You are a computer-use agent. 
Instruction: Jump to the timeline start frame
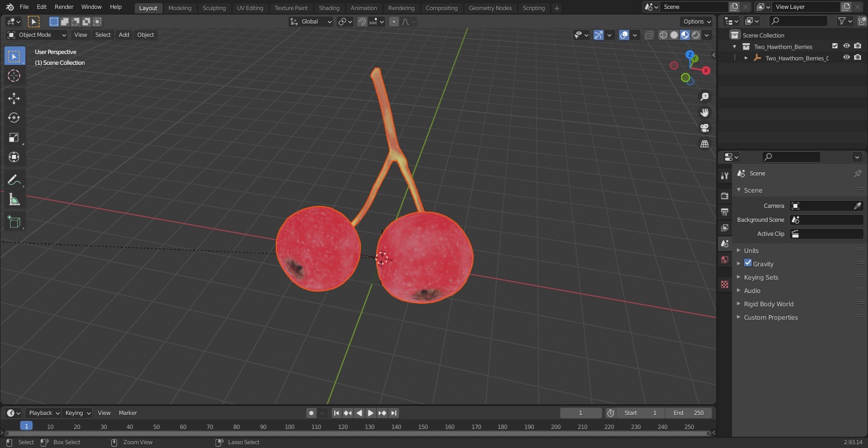[x=337, y=413]
